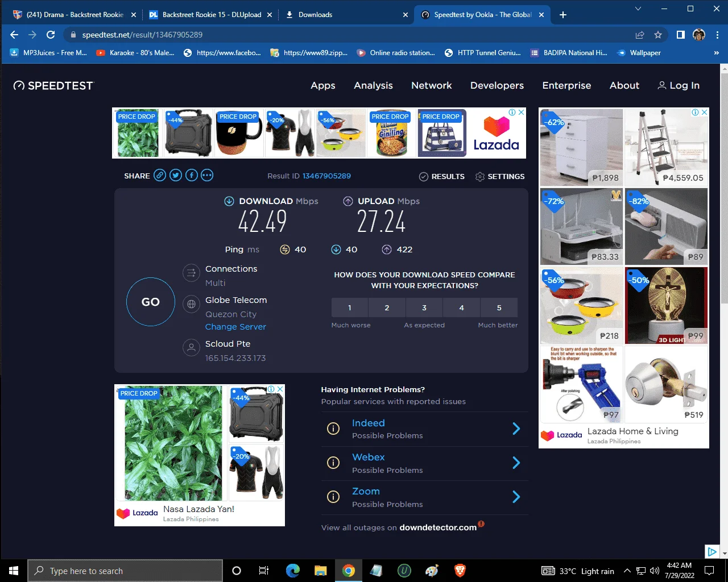
Task: Open the Chrome profile avatar
Action: 699,35
